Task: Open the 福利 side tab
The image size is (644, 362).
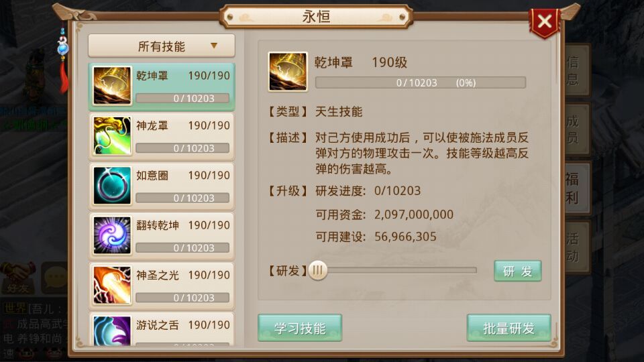Action: [x=574, y=188]
